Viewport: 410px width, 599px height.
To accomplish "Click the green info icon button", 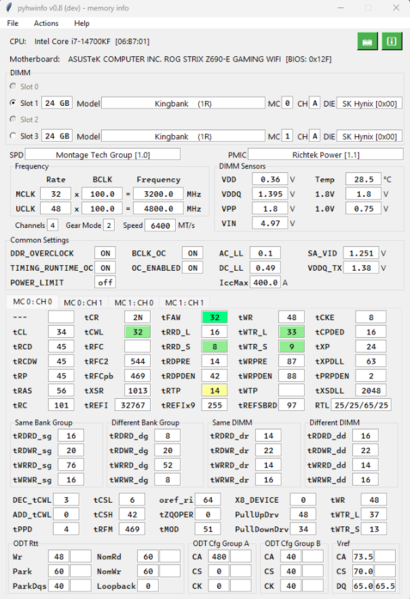I will point(392,41).
